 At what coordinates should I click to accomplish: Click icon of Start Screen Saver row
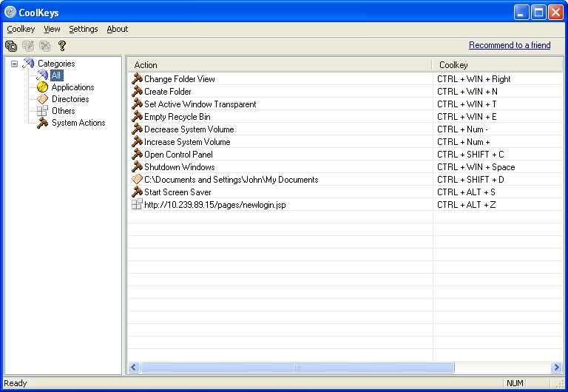(x=137, y=192)
